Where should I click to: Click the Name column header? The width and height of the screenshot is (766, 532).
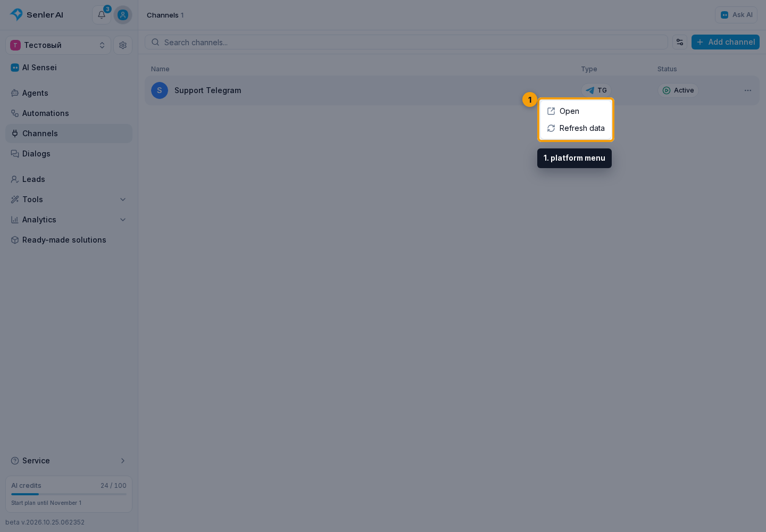160,69
